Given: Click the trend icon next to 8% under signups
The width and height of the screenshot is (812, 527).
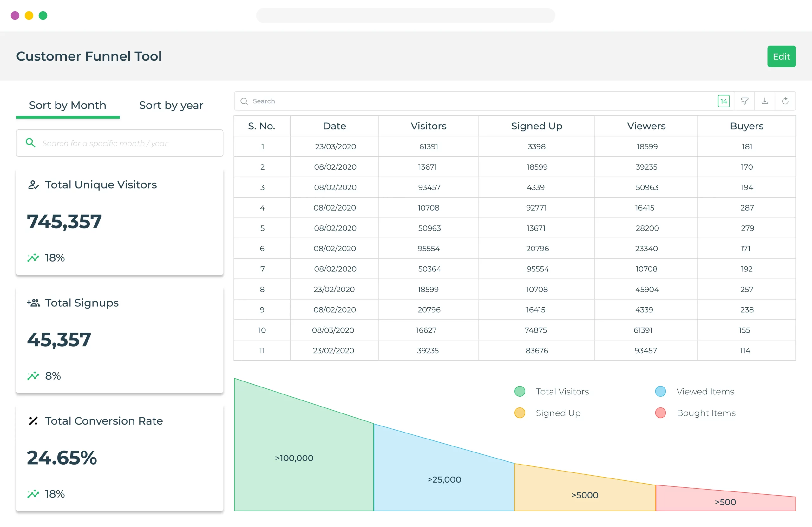Looking at the screenshot, I should [33, 375].
